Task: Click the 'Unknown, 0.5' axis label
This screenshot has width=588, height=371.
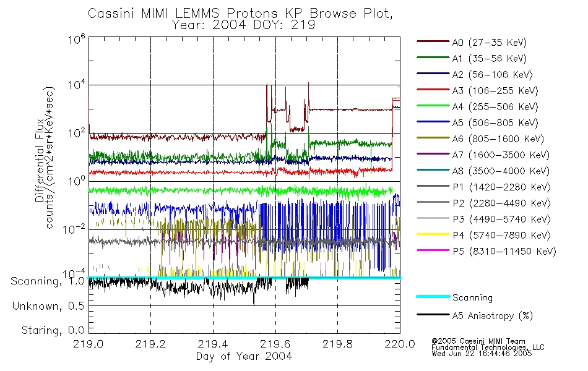Action: [x=48, y=306]
